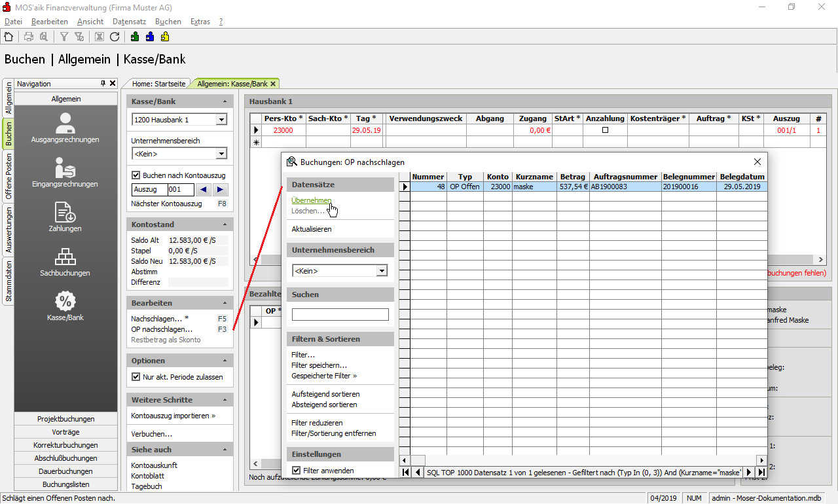Uncheck 'Nur akt. Periode zulassen'

136,377
